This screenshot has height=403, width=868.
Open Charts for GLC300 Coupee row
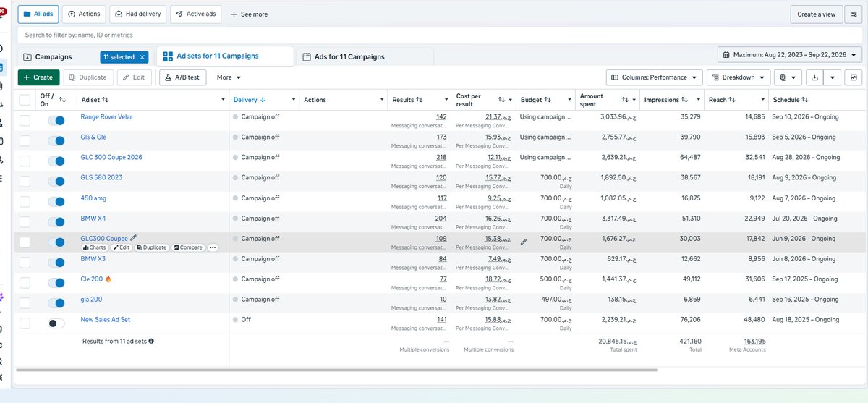click(94, 247)
